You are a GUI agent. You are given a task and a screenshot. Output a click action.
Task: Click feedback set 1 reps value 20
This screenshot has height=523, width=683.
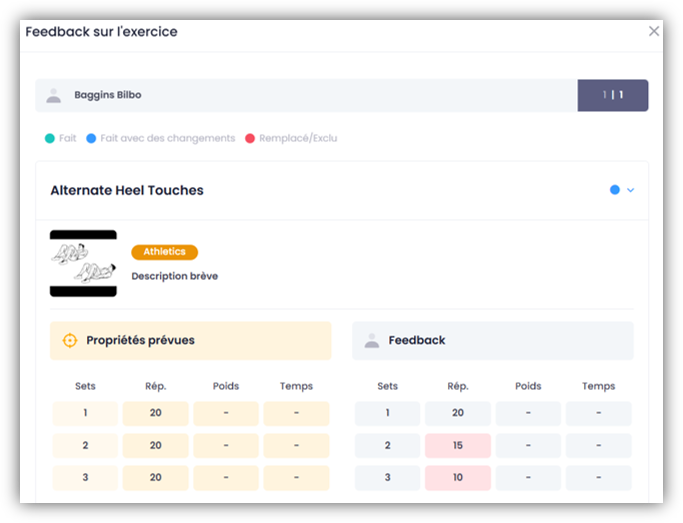457,414
